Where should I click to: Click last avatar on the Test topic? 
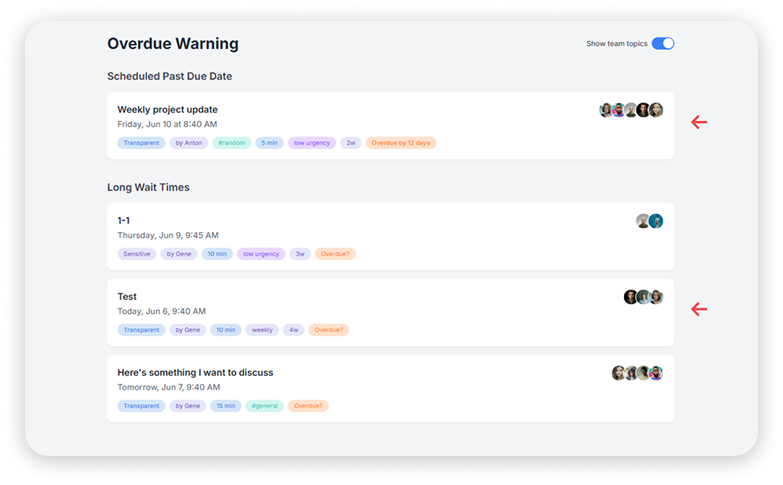coord(656,297)
